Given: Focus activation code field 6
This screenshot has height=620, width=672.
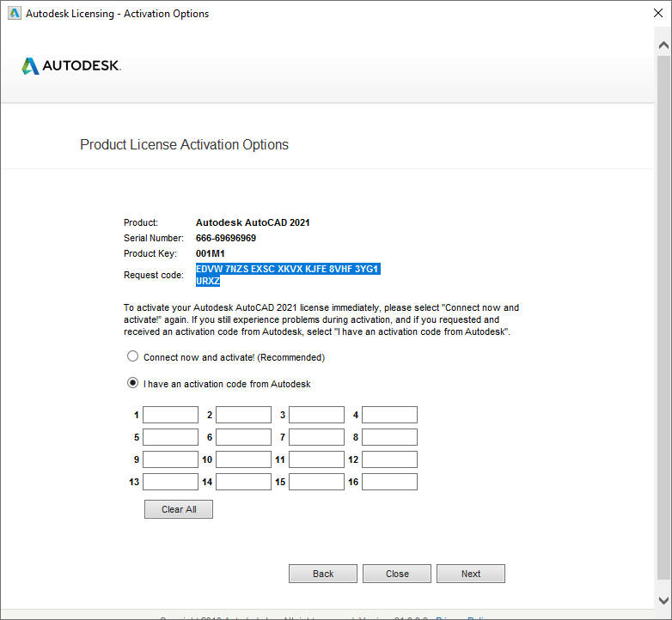Looking at the screenshot, I should point(243,437).
